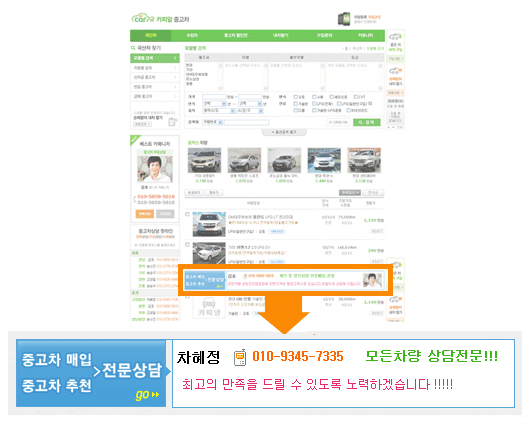Click the mobile phone icon before 010-9345-7335
The height and width of the screenshot is (432, 531).
pos(240,357)
